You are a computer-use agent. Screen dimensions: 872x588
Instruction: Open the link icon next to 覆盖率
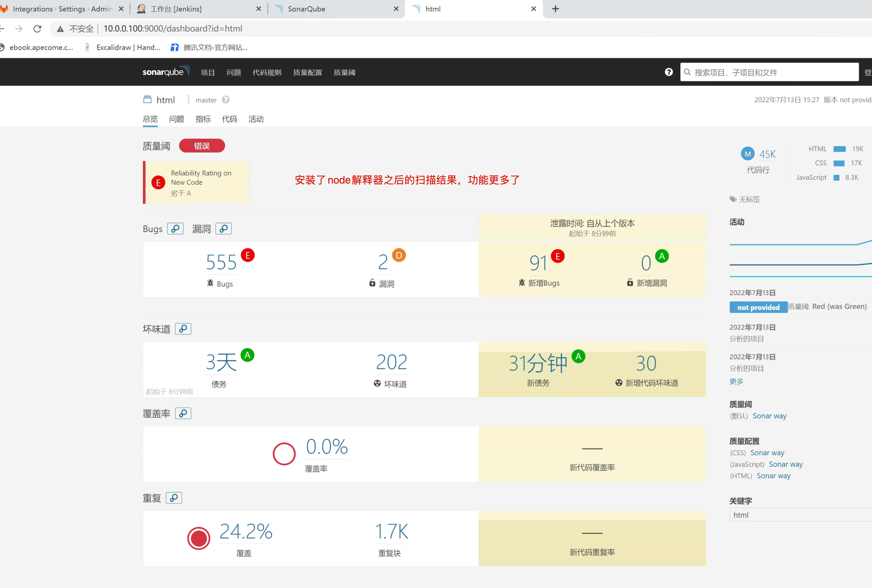[183, 413]
